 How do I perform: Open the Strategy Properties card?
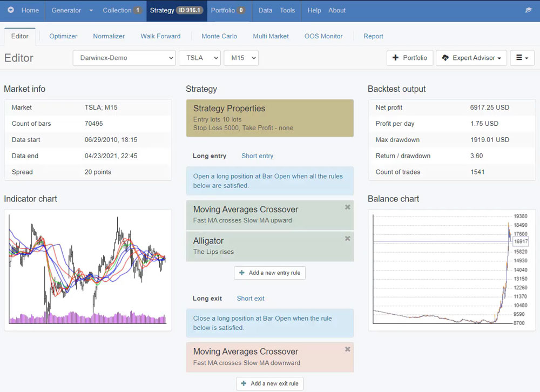pos(269,118)
